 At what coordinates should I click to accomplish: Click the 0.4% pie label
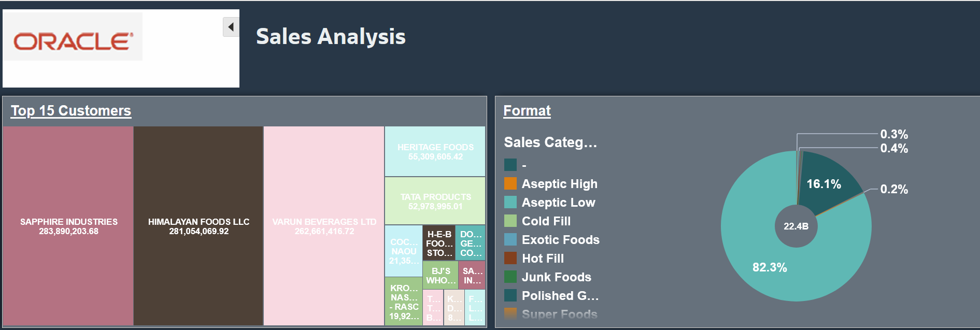894,148
